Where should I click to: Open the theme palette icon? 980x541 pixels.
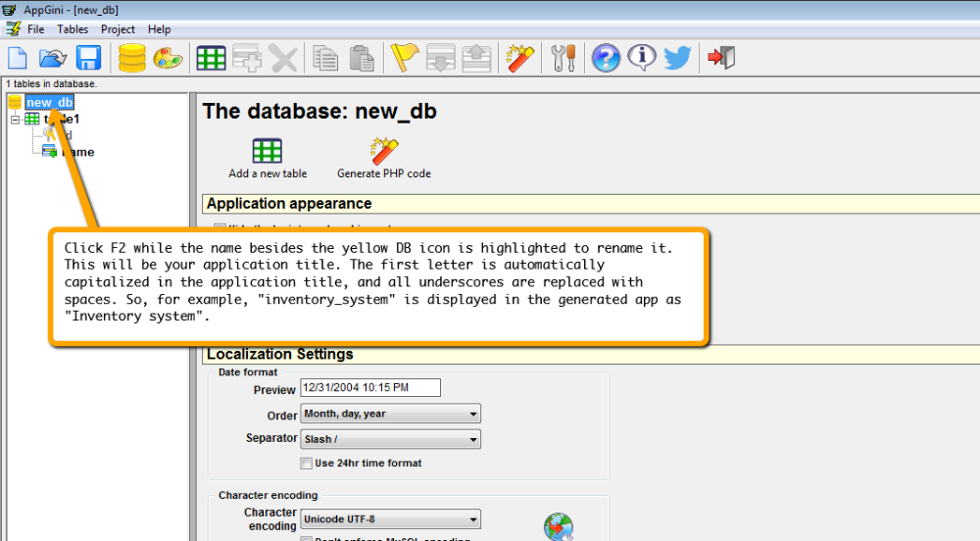168,58
